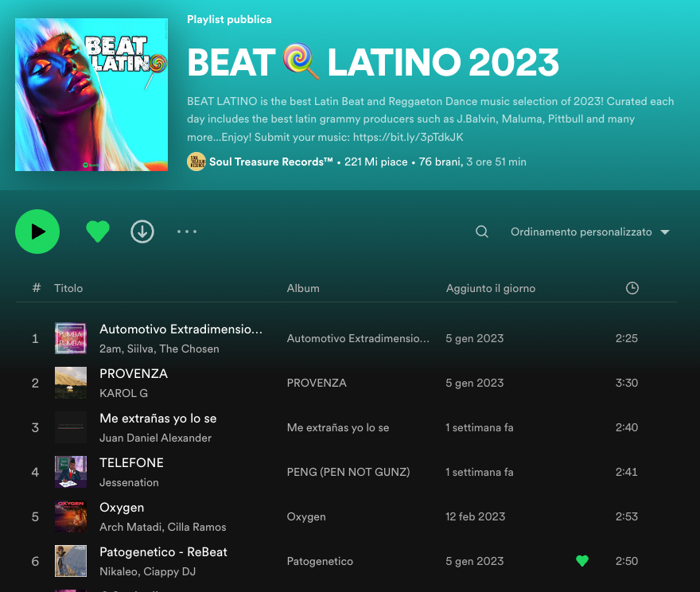Start playback with the green play button
This screenshot has width=700, height=592.
point(37,232)
